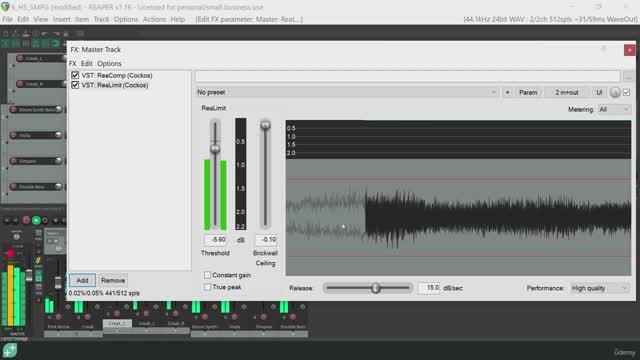This screenshot has width=640, height=360.
Task: Select 'VST: ReaLimit (Cockos)' in FX list
Action: click(115, 85)
